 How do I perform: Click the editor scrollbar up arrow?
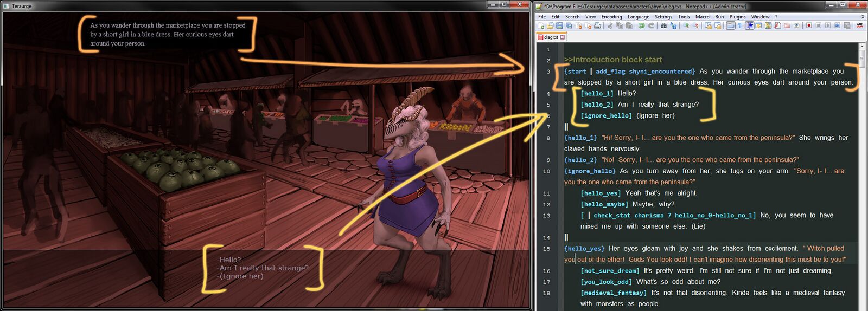(863, 47)
